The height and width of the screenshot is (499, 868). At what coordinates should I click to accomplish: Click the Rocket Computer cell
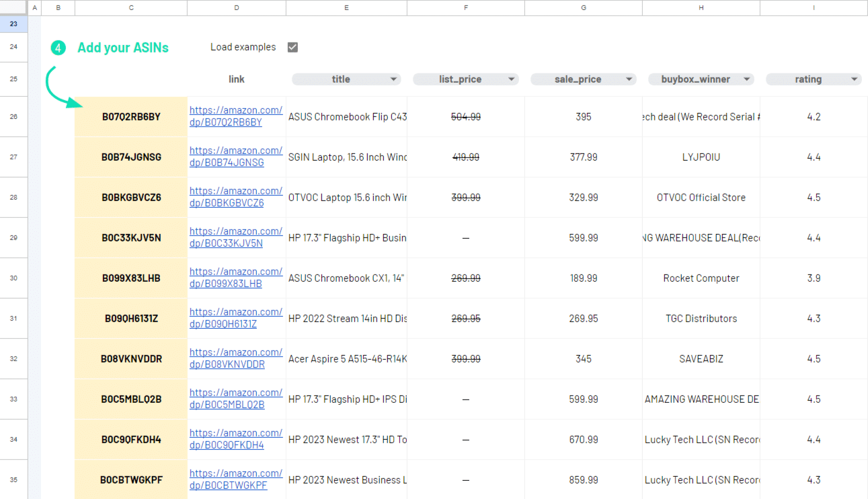[x=701, y=278]
